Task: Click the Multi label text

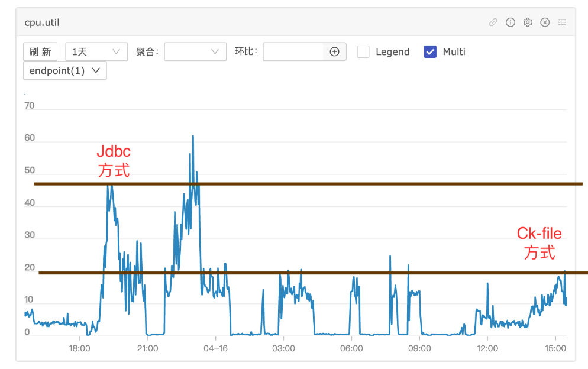Action: (x=454, y=52)
